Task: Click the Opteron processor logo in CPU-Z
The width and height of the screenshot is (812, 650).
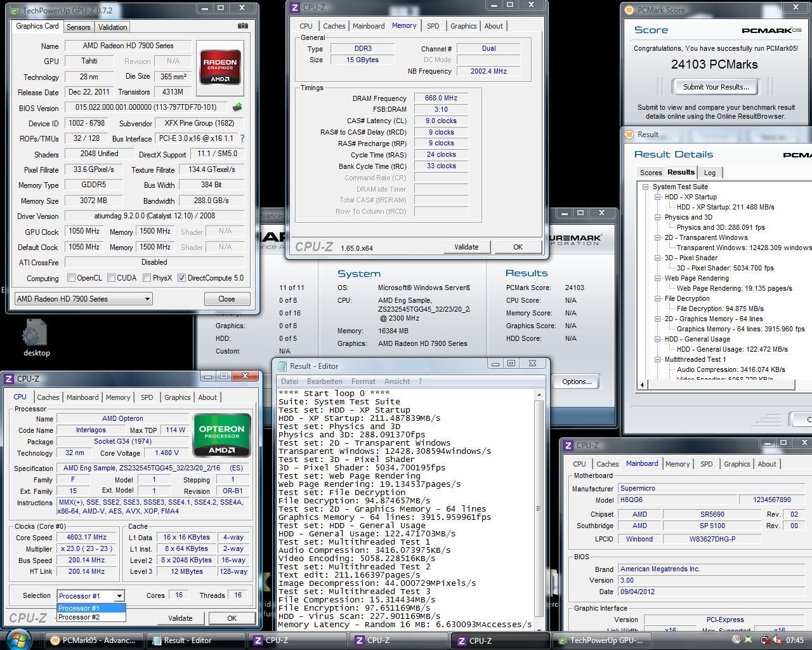Action: pos(221,435)
